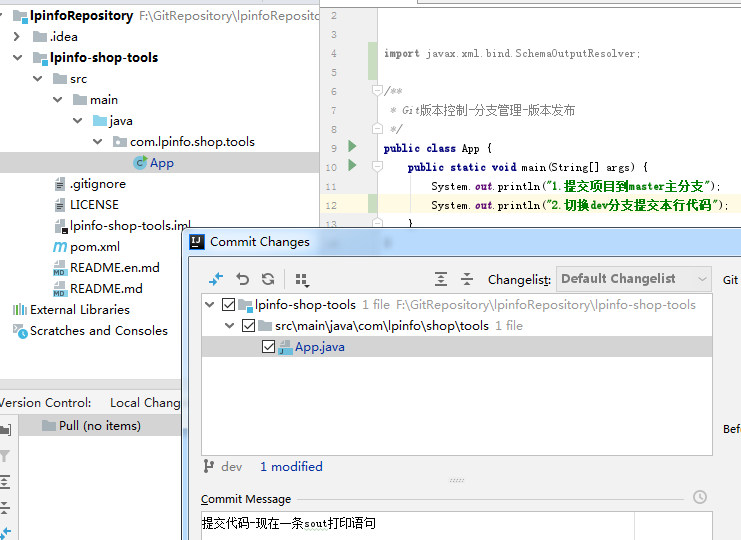The height and width of the screenshot is (540, 741).
Task: Click the collapse icon in Version Control sidebar
Action: [5, 508]
